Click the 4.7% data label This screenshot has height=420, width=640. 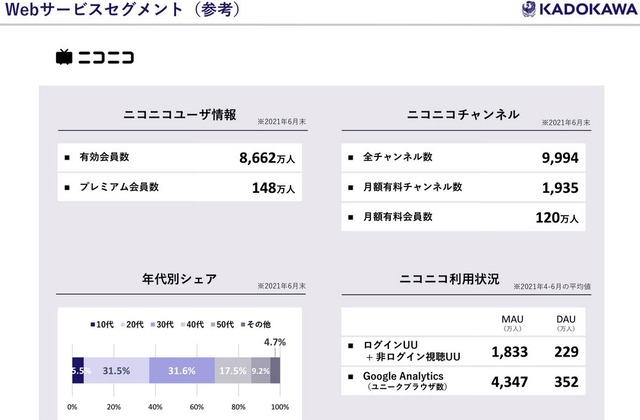275,342
